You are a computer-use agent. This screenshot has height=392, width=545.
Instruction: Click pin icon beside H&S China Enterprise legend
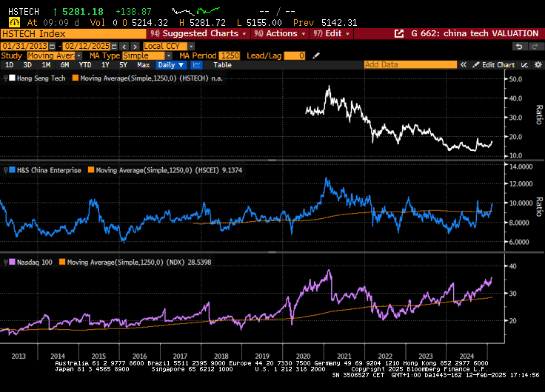click(x=6, y=170)
